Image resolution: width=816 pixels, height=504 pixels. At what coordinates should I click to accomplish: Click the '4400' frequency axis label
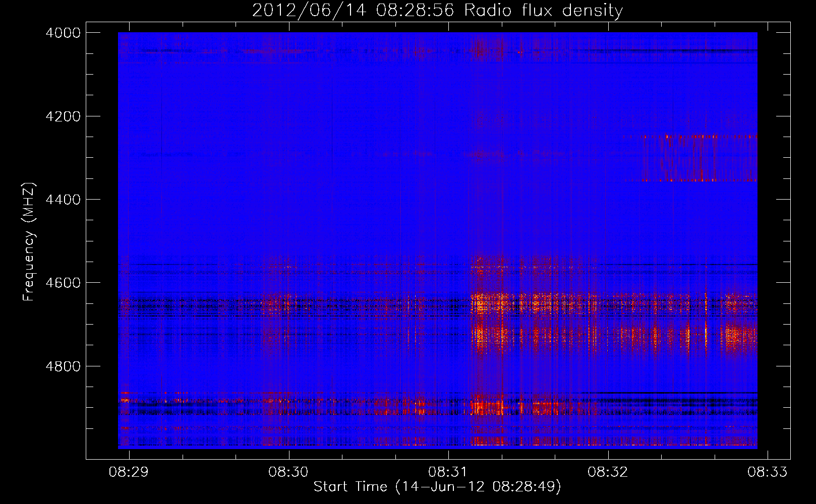pos(63,200)
